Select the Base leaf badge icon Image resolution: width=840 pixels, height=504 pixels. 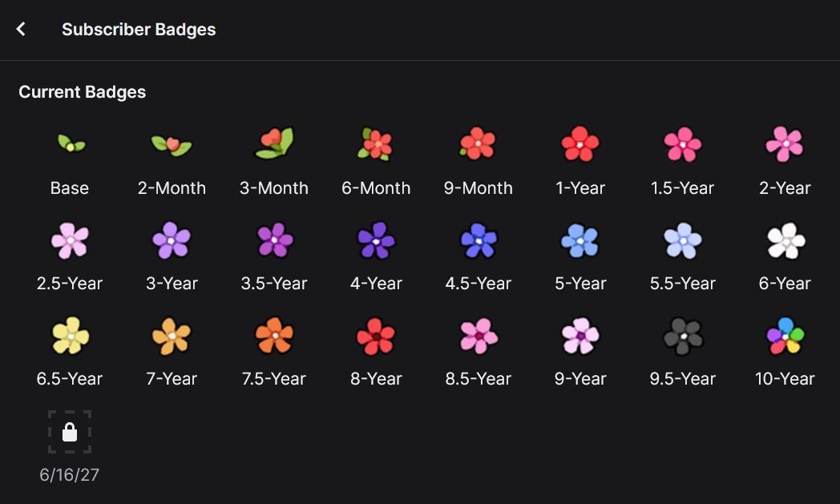tap(71, 144)
